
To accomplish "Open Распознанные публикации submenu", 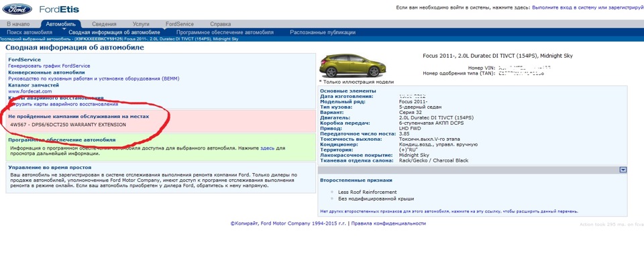I will pyautogui.click(x=323, y=32).
